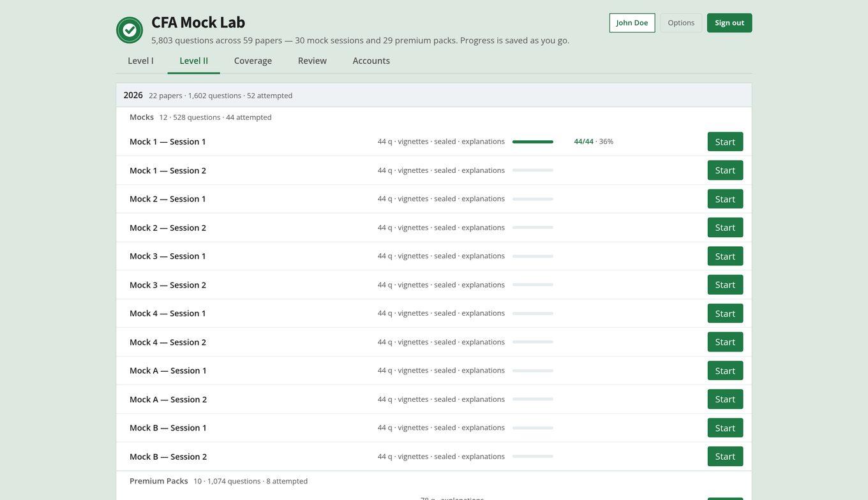Image resolution: width=868 pixels, height=500 pixels.
Task: Start Mock 4 — Session 1
Action: click(x=725, y=313)
